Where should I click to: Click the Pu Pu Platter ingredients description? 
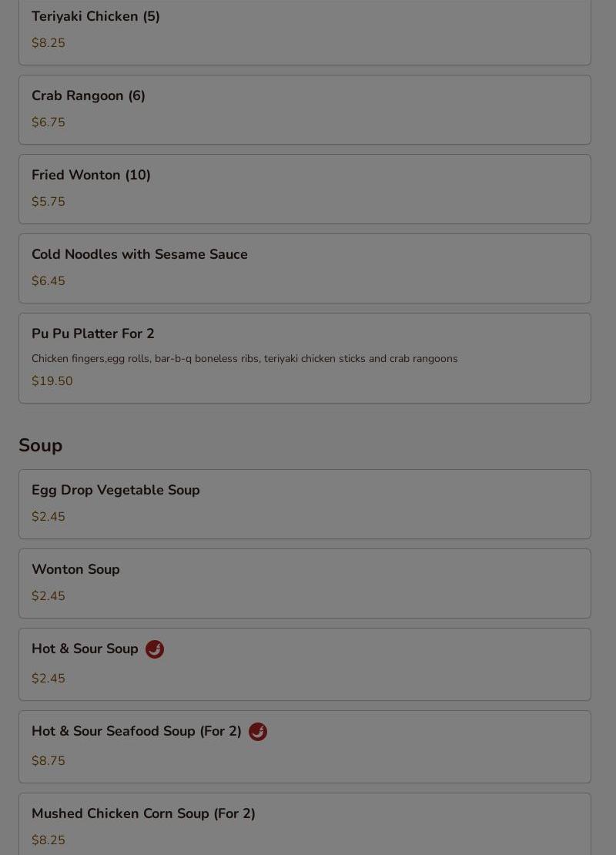coord(245,359)
